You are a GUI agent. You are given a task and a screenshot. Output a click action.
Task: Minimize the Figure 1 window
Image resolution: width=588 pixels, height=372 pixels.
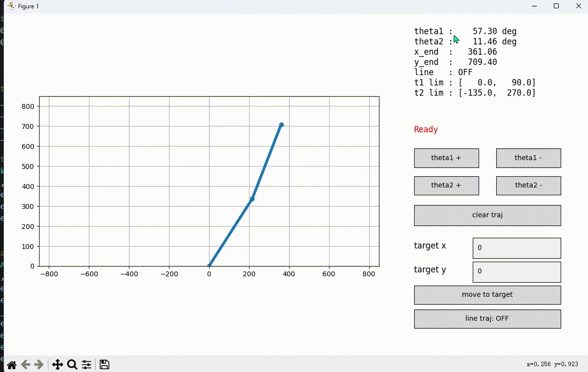pyautogui.click(x=534, y=6)
